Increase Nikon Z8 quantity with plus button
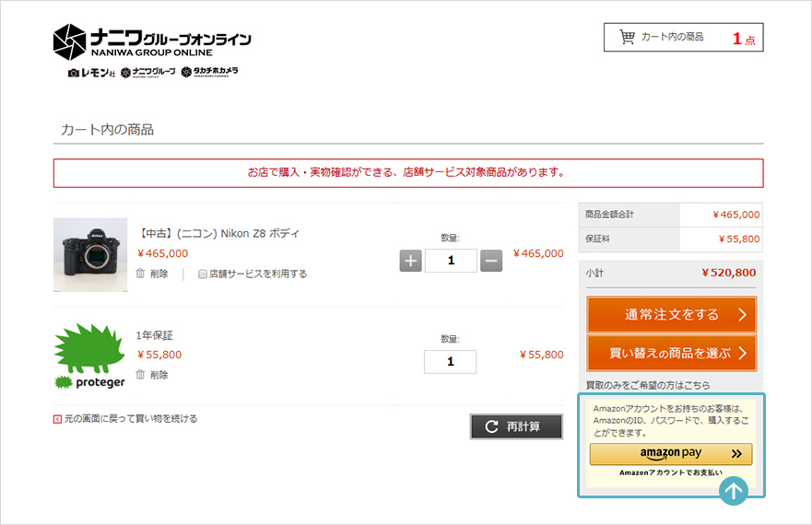 (411, 261)
